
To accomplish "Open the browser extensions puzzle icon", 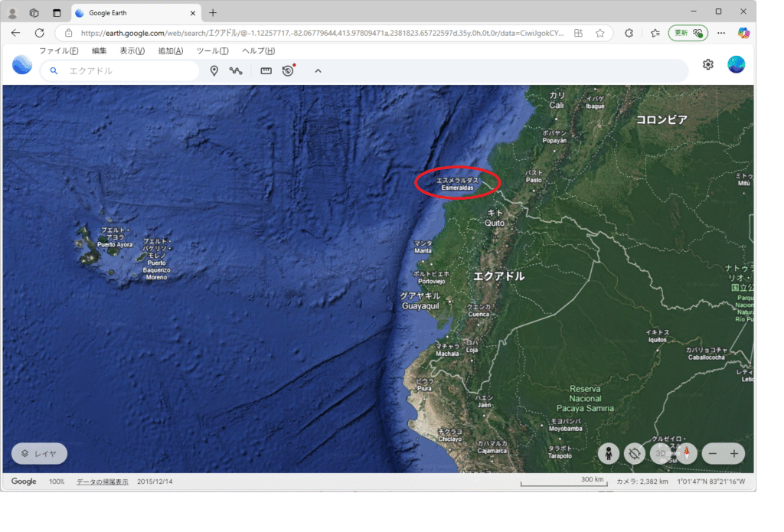I will (x=629, y=33).
